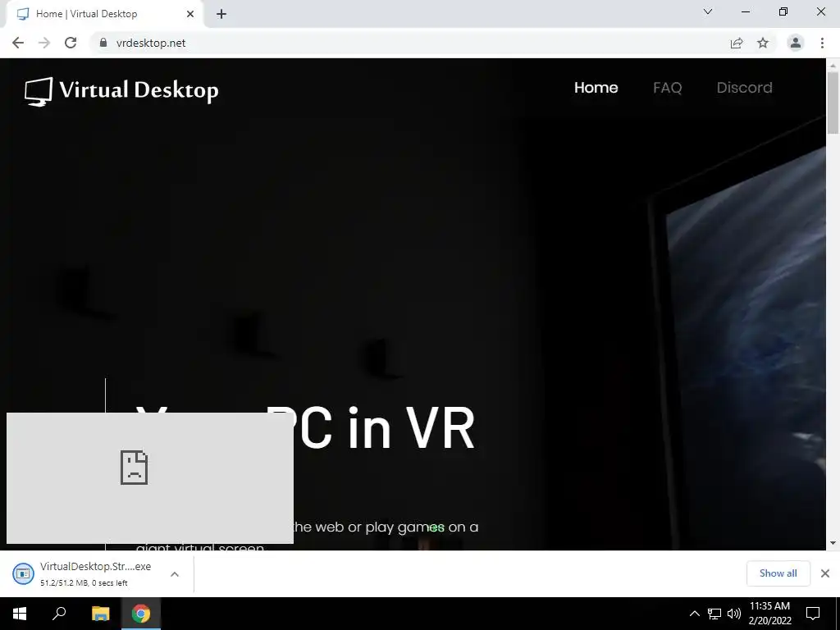Open File Explorer from the taskbar
The image size is (840, 630).
[x=100, y=614]
